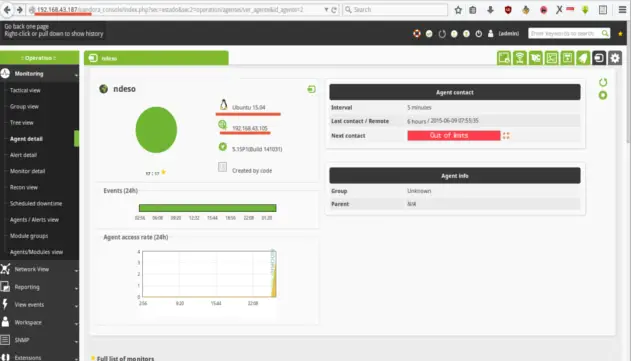634x361 pixels.
Task: Click the green Events (24h) bar
Action: (207, 208)
